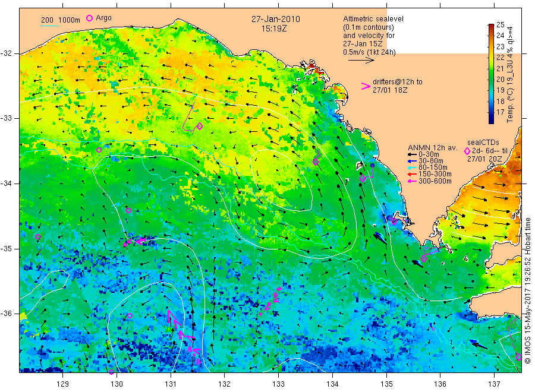
Task: Click the 0.5m/s (1kt 24h) label
Action: point(370,52)
